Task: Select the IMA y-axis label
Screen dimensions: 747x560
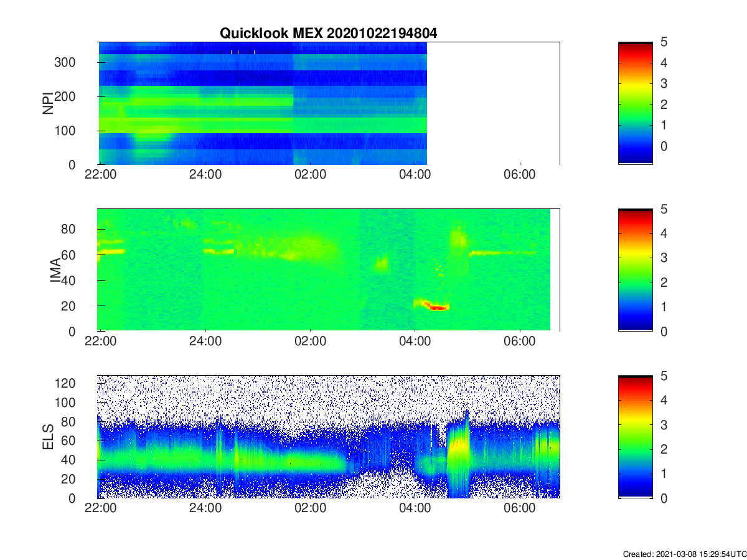Action: [x=55, y=270]
